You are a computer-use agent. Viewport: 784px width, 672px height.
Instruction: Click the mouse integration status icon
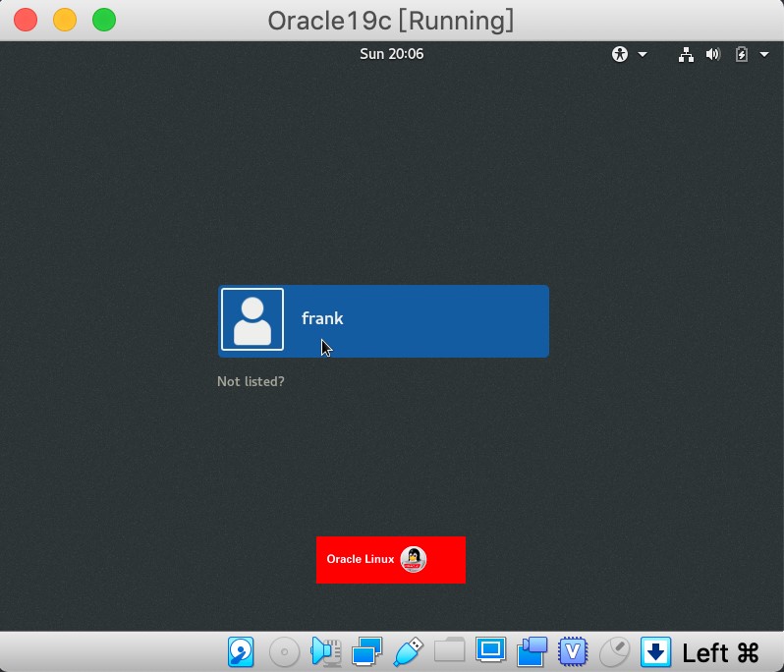coord(614,652)
